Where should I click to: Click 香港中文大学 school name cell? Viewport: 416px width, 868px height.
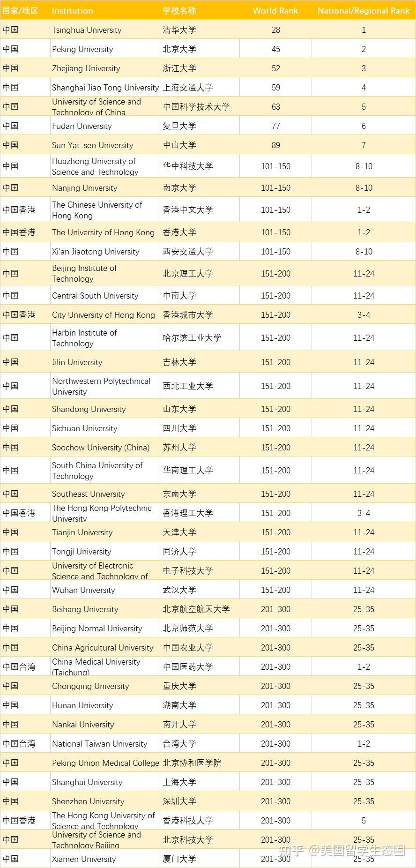point(200,210)
